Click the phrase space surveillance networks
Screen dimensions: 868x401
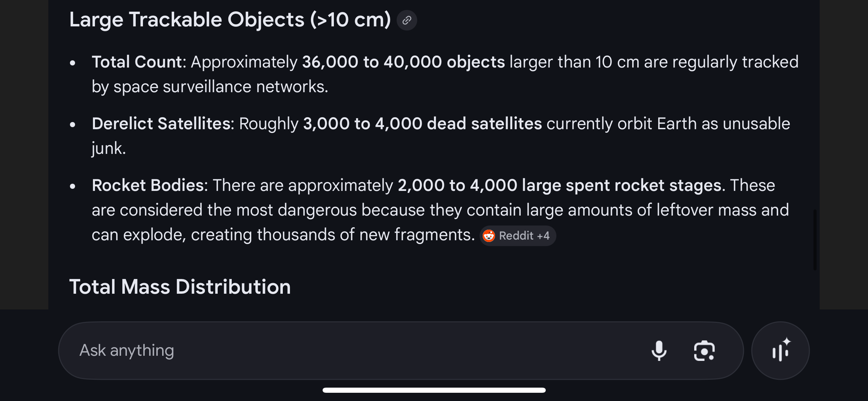[220, 87]
